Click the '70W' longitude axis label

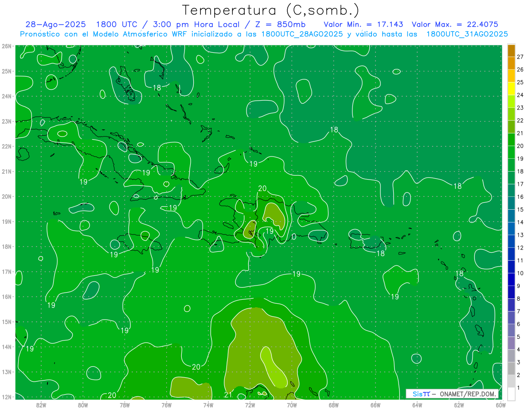coord(292,404)
